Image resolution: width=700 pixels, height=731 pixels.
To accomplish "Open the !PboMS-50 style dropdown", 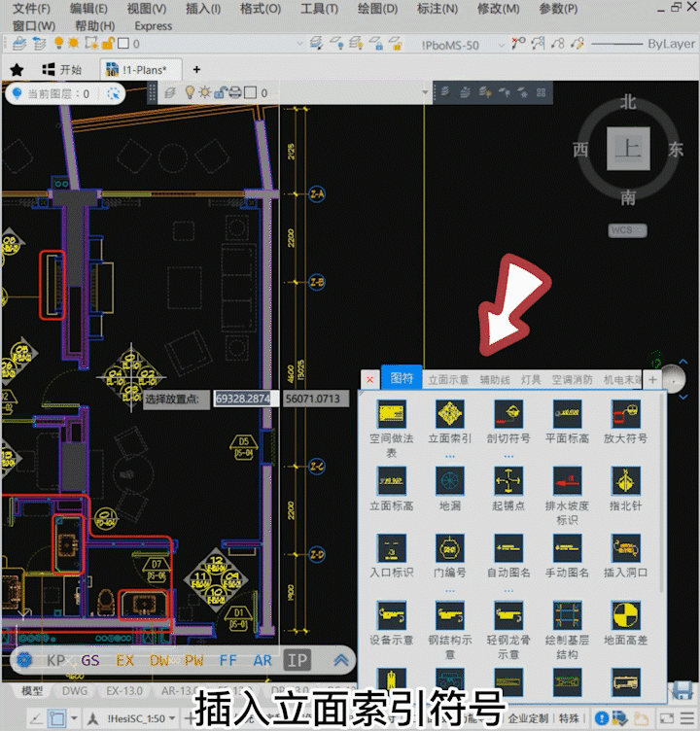I will [502, 46].
